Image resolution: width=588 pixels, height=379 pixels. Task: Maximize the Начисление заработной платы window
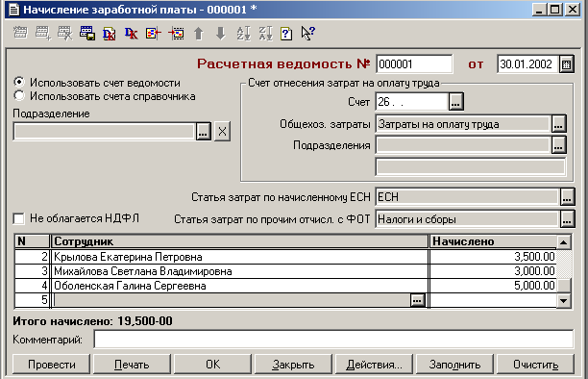pyautogui.click(x=555, y=10)
